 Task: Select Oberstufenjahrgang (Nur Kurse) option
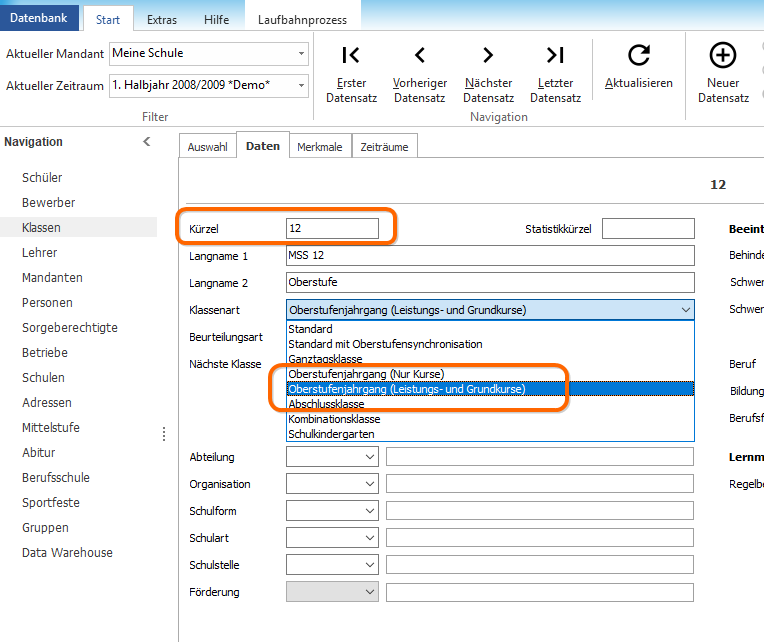click(x=490, y=374)
